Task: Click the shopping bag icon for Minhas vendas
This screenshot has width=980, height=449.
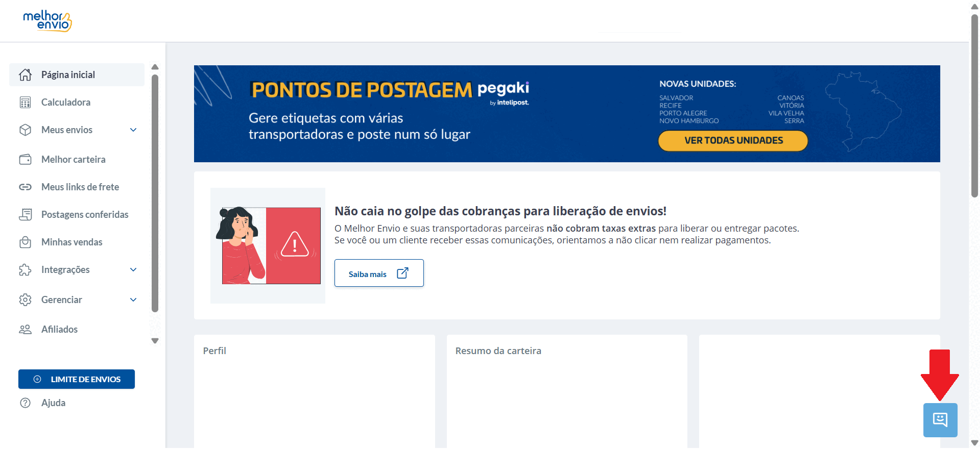Action: 25,242
